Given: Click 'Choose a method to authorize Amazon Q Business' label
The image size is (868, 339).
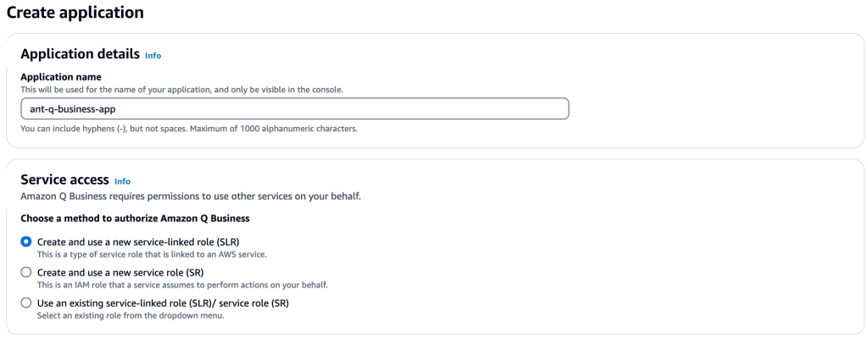Looking at the screenshot, I should click(135, 219).
